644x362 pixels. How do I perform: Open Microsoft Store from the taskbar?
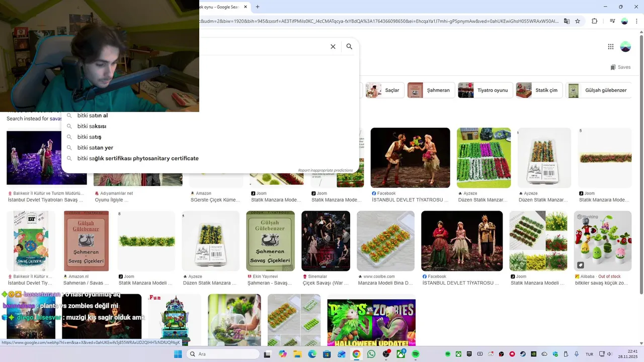[327, 354]
